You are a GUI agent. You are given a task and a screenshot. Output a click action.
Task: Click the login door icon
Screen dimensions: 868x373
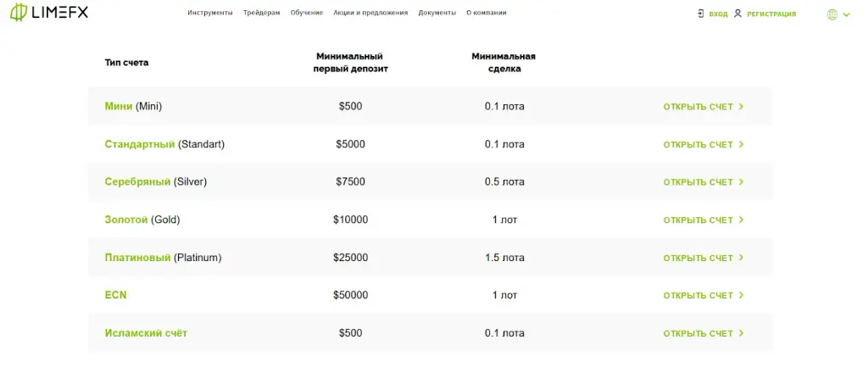701,14
